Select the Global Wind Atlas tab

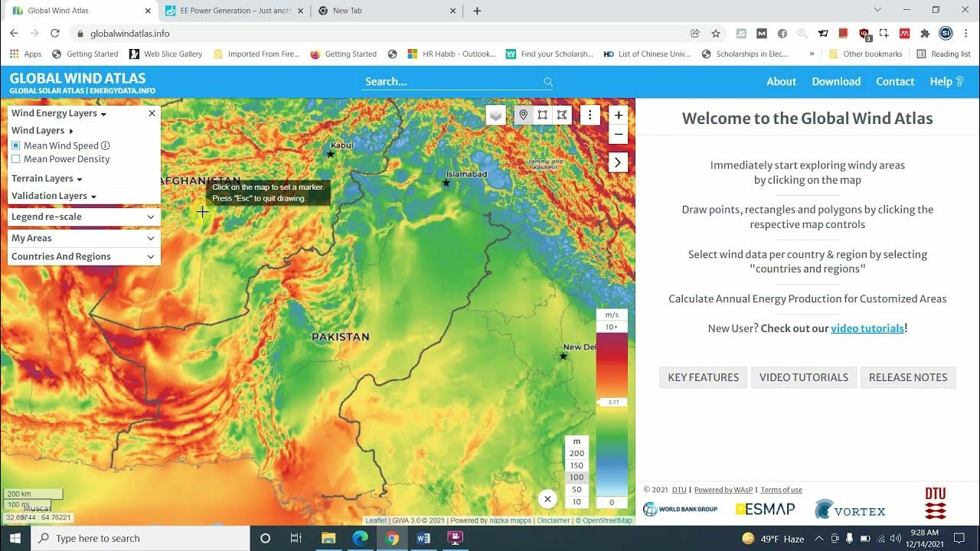coord(80,11)
